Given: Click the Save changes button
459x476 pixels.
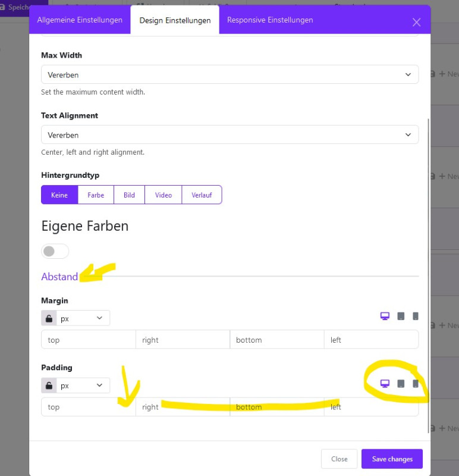Looking at the screenshot, I should (392, 459).
